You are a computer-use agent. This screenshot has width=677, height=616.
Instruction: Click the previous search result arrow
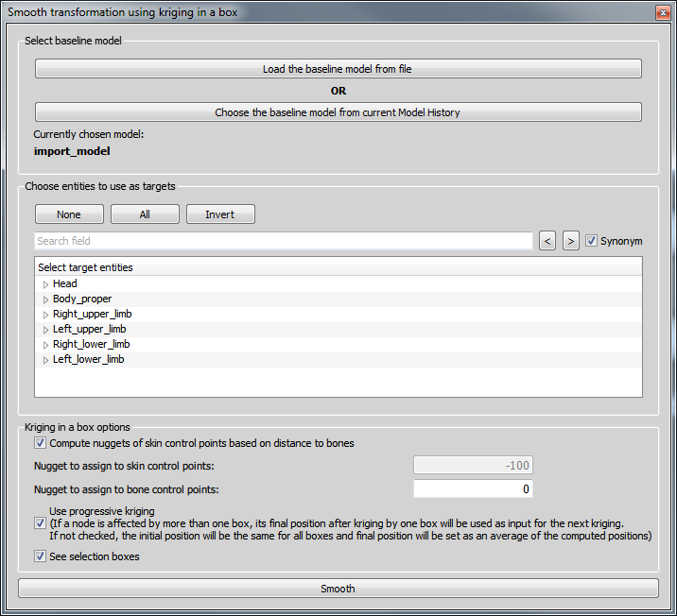tap(547, 241)
